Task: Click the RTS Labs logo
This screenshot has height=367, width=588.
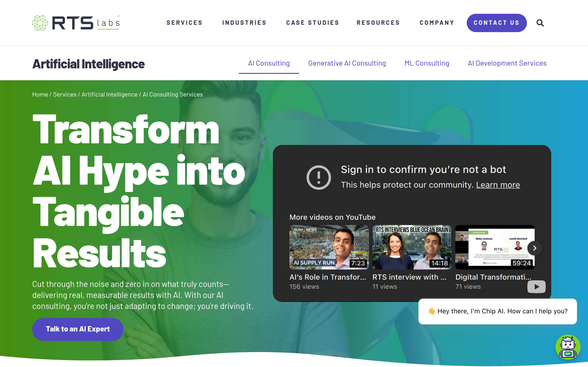Action: [x=76, y=23]
